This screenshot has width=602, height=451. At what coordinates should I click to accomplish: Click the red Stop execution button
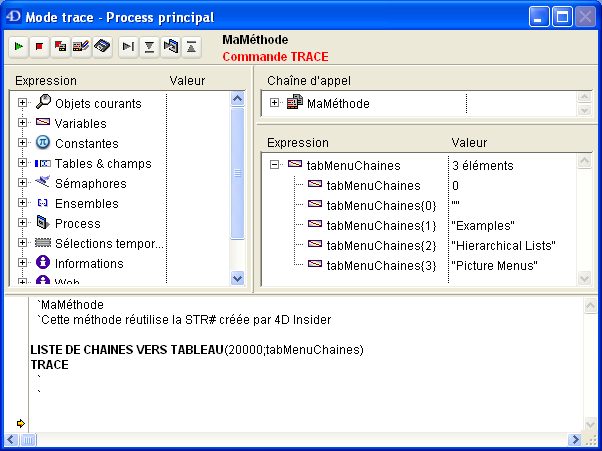pyautogui.click(x=40, y=46)
